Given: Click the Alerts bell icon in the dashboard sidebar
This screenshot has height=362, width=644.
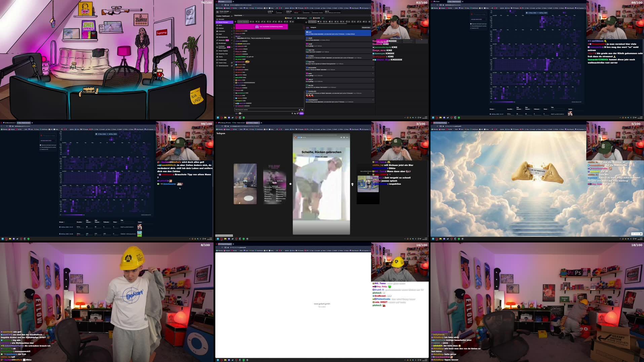Looking at the screenshot, I should pyautogui.click(x=218, y=25).
